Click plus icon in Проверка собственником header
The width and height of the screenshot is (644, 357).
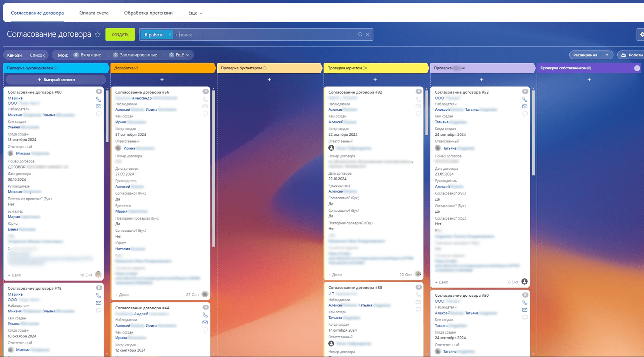pos(637,68)
